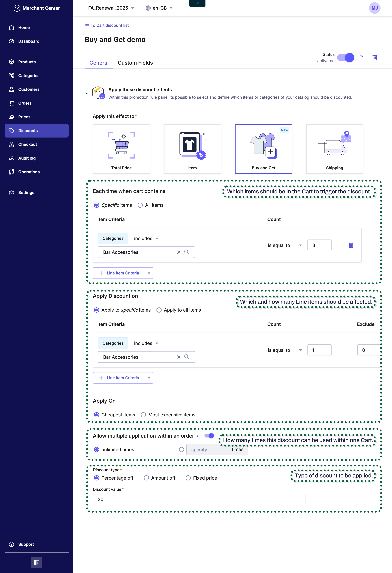Select the All items radio button

[x=140, y=205]
